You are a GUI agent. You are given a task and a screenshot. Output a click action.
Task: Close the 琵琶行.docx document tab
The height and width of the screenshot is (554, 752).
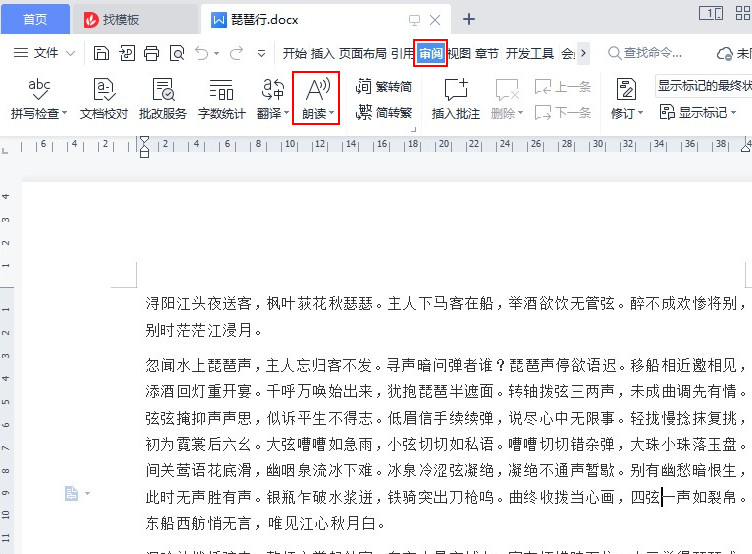pyautogui.click(x=435, y=20)
